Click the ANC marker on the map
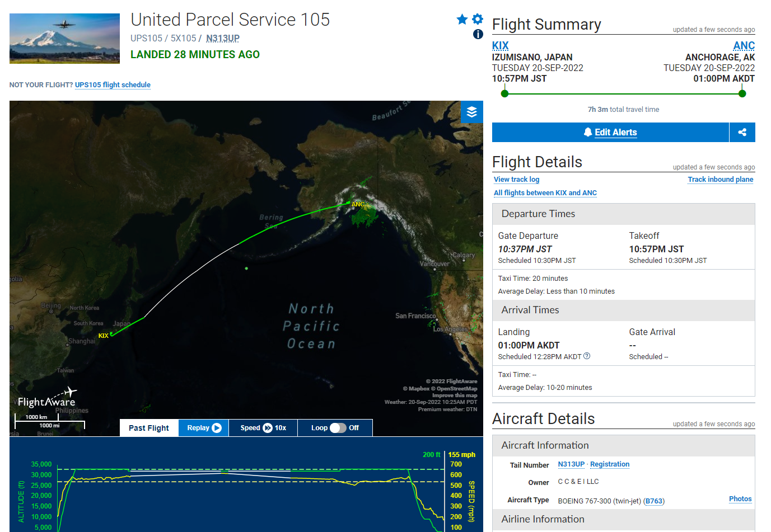Screen dimensions: 771x532 pos(358,204)
